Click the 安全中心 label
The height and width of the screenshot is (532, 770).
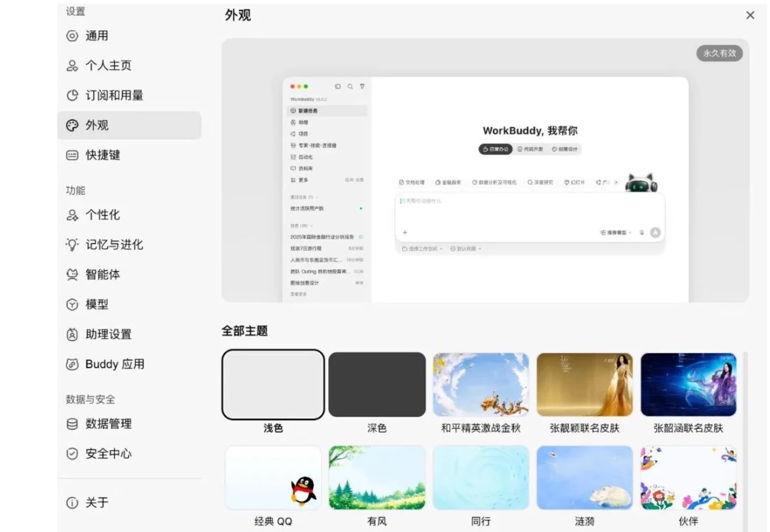click(x=108, y=454)
